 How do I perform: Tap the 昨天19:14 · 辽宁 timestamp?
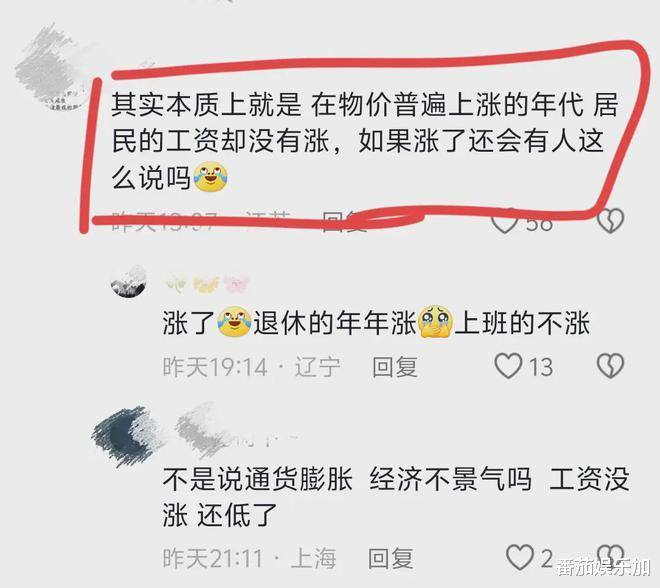point(251,367)
